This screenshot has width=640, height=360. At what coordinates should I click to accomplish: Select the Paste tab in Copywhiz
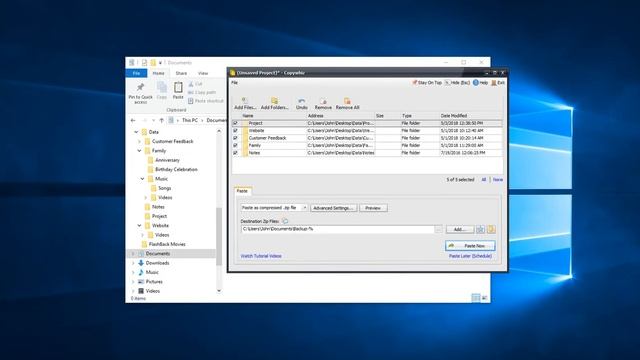[x=242, y=191]
